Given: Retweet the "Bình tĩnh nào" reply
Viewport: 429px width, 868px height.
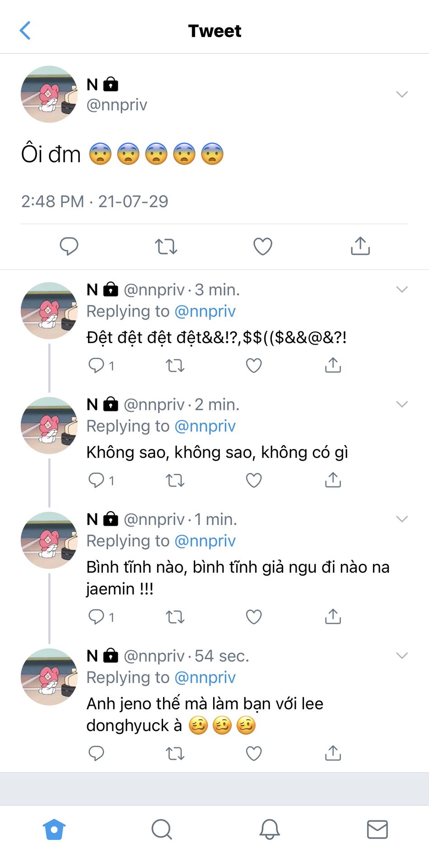Looking at the screenshot, I should [175, 617].
